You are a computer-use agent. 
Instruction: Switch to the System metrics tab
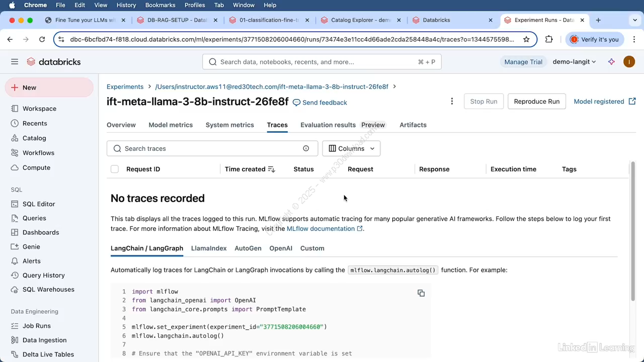[x=230, y=125]
